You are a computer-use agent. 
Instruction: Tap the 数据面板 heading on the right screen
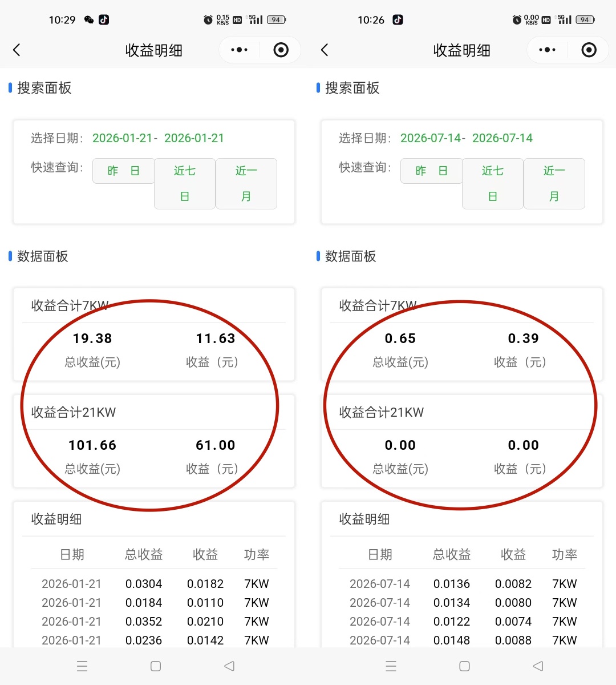pos(351,256)
